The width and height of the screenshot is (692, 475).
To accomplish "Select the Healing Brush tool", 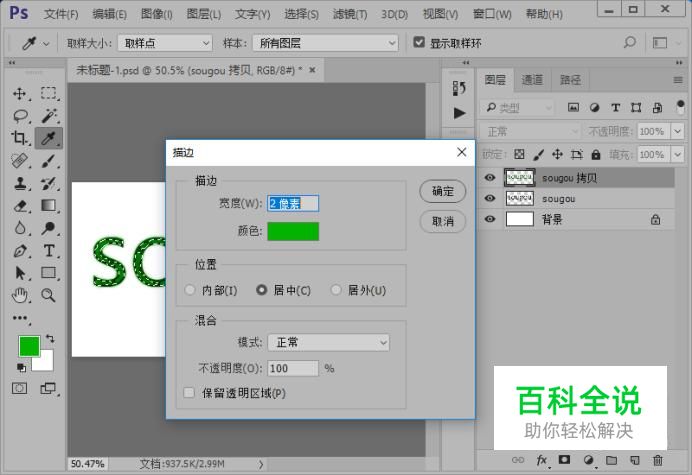I will 19,161.
